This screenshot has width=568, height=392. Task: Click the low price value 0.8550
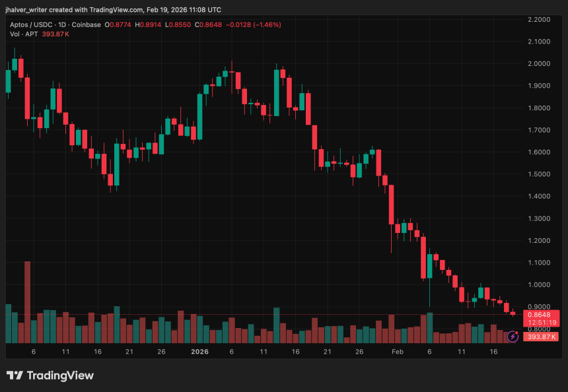coord(178,24)
